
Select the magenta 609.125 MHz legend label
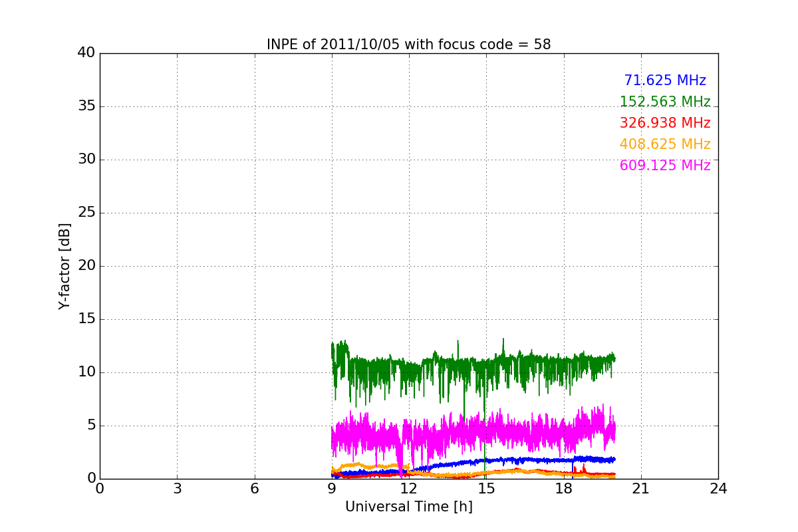[665, 166]
